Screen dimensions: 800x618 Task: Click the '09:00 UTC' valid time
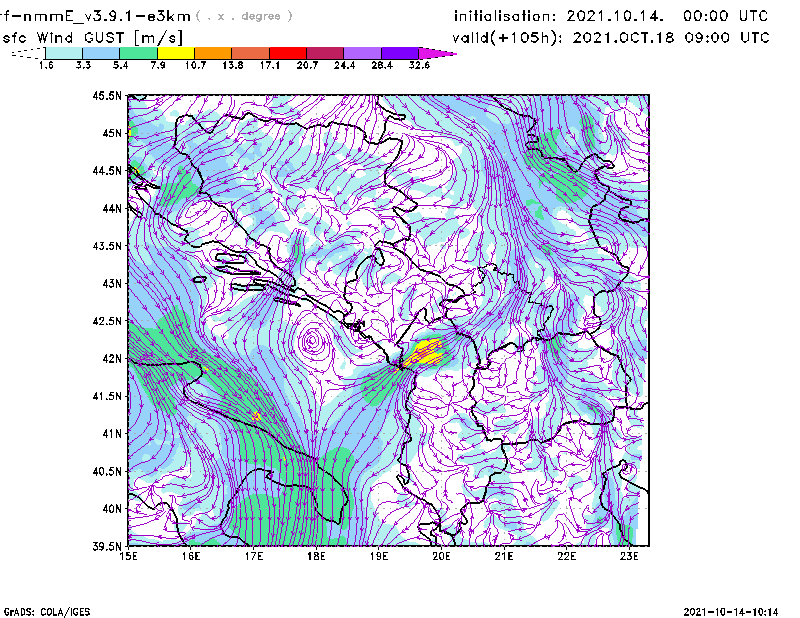(727, 38)
